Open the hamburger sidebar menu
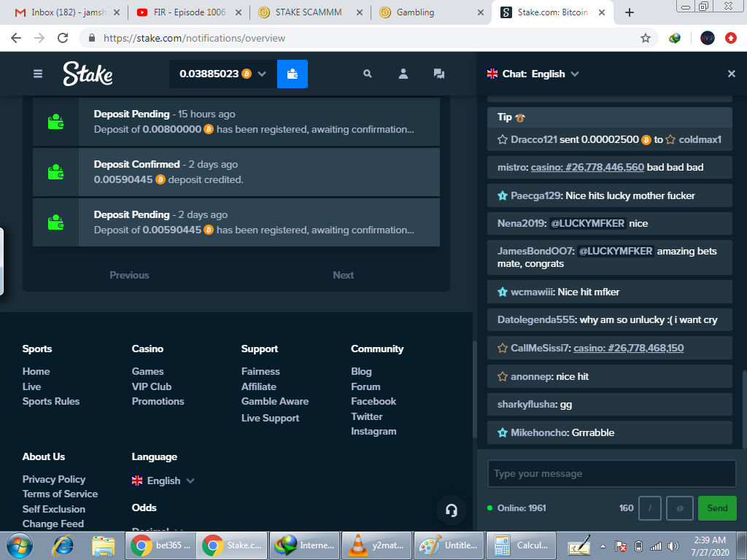This screenshot has width=747, height=560. point(38,74)
